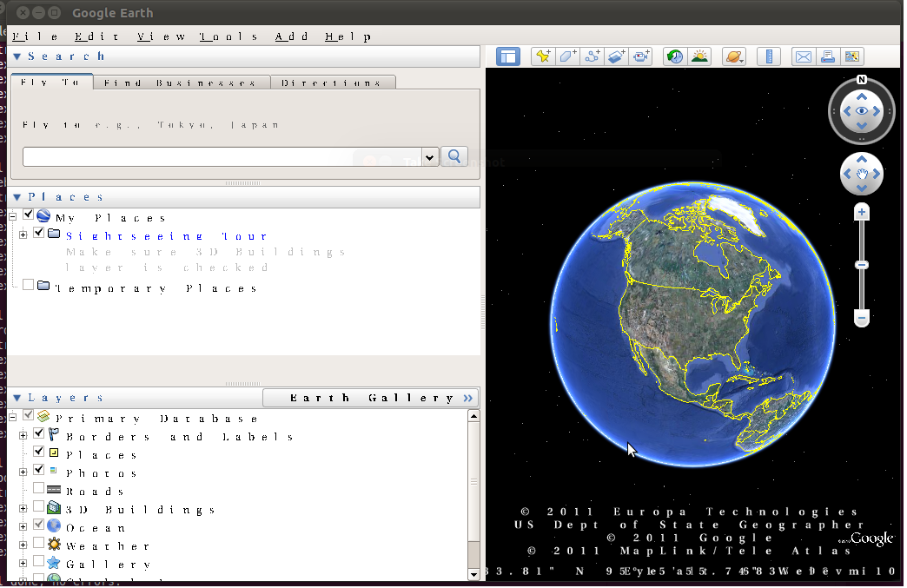Viewport: 907px width, 588px height.
Task: Enable the 3D Buildings layer
Action: tap(37, 509)
